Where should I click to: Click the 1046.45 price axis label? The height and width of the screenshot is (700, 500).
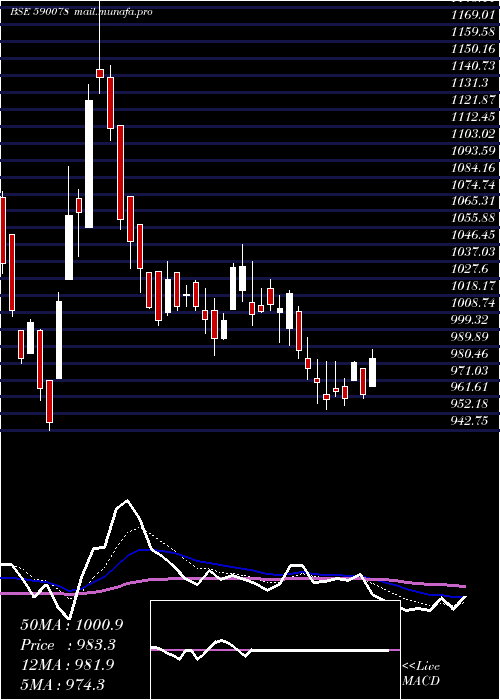tap(473, 235)
